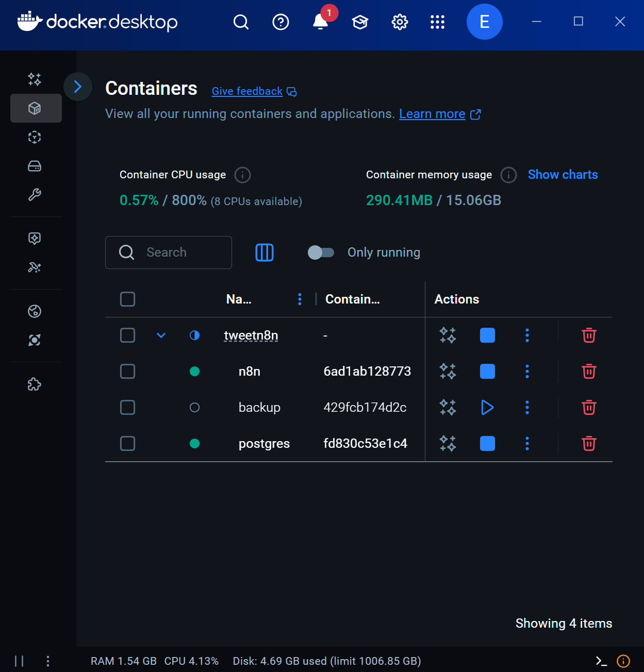644x672 pixels.
Task: Check the tweetn8n row checkbox
Action: pos(127,335)
